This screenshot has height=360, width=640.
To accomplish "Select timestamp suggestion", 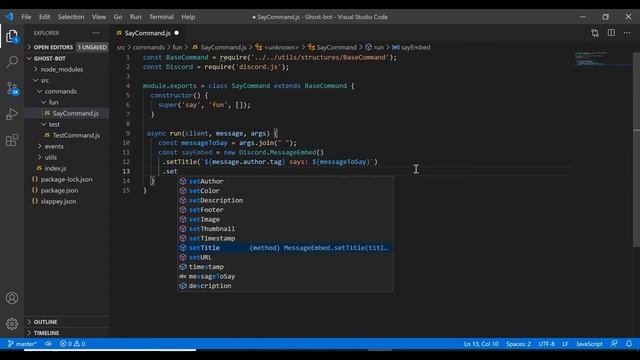I will click(285, 267).
